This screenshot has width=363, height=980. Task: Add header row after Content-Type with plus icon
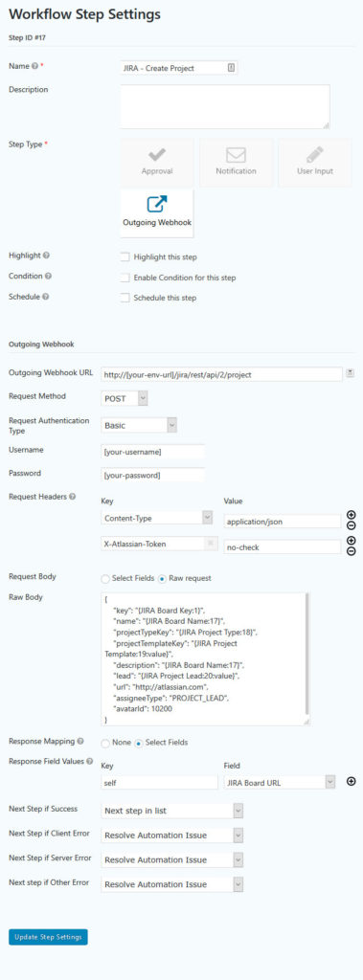tap(352, 514)
